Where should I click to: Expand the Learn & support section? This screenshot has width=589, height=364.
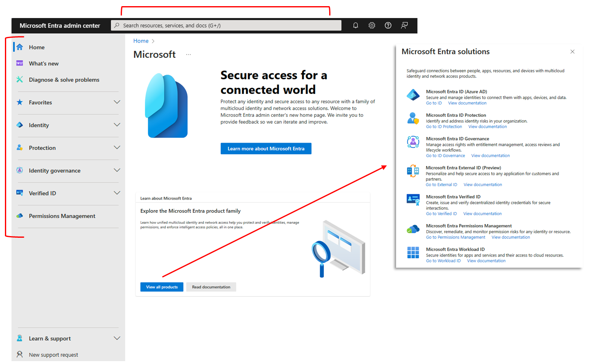[68, 339]
